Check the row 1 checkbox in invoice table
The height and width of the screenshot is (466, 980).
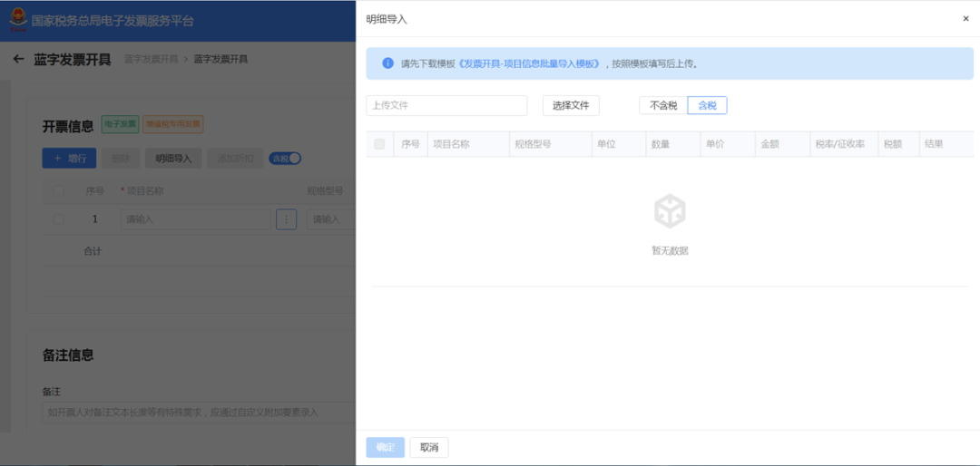[x=59, y=218]
